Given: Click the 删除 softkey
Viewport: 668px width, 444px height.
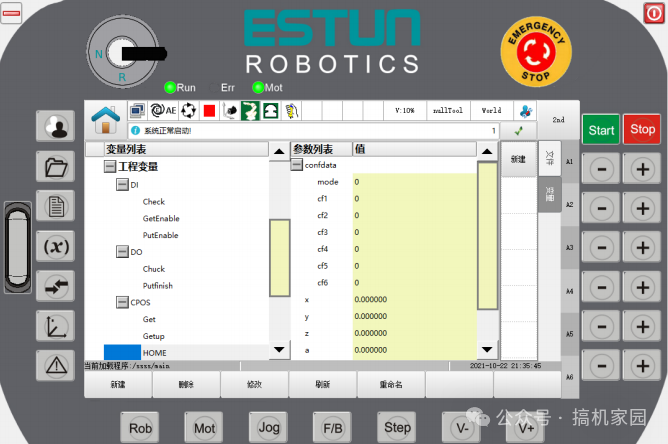Looking at the screenshot, I should 186,384.
